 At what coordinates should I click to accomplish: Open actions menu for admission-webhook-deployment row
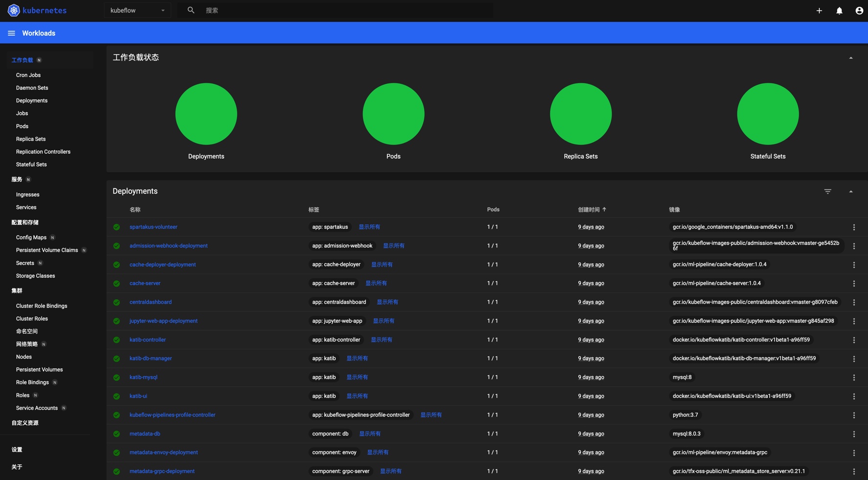[x=854, y=246]
